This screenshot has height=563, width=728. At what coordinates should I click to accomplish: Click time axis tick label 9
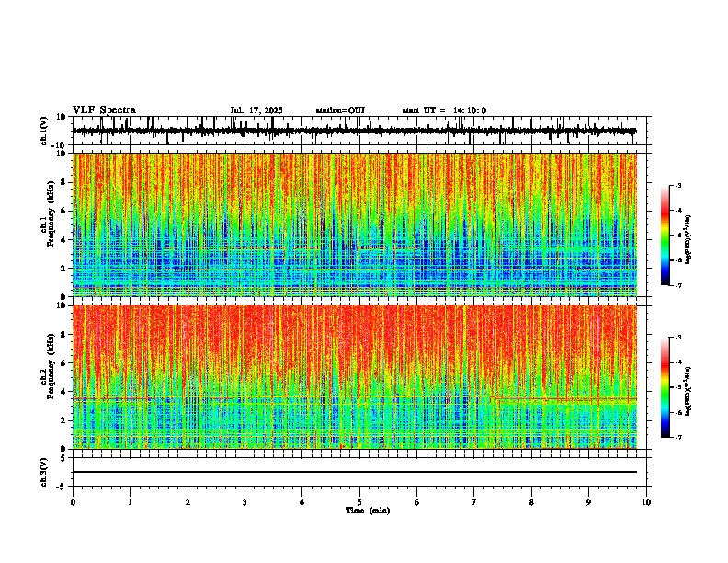[x=588, y=502]
